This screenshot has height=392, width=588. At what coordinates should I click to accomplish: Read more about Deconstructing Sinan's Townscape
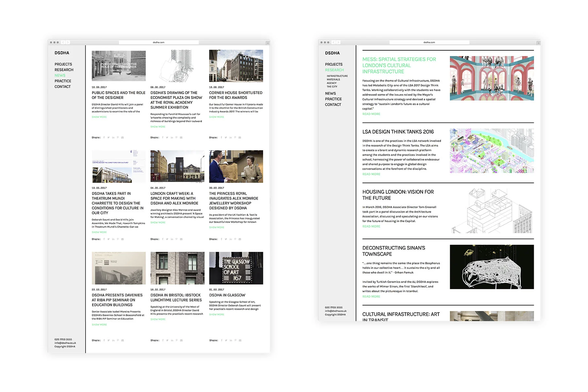[x=371, y=297]
